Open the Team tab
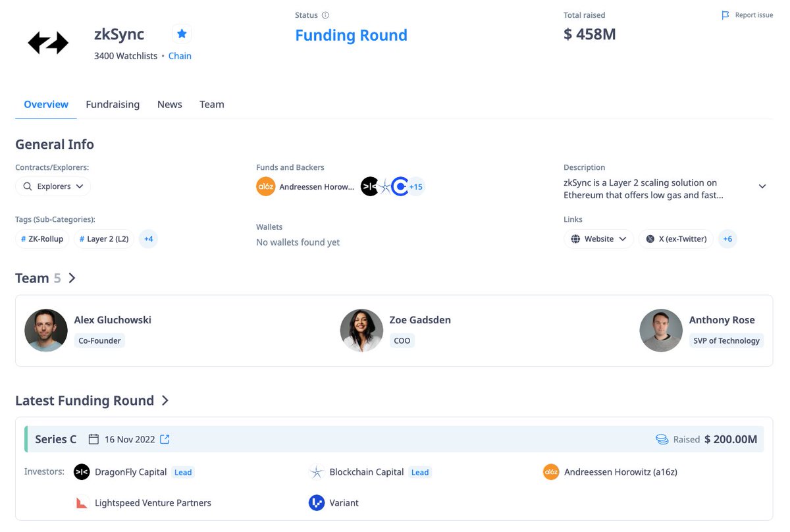Viewport: 790px width, 532px height. pyautogui.click(x=212, y=104)
